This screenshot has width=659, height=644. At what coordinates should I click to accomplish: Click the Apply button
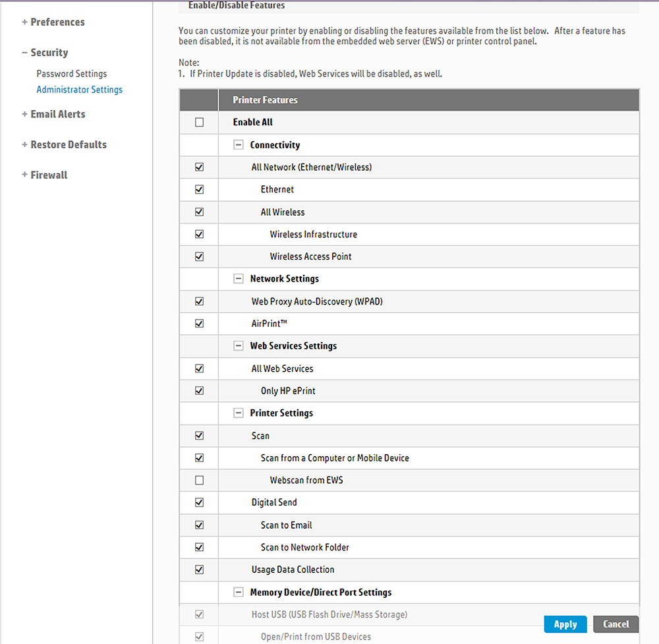tap(565, 624)
